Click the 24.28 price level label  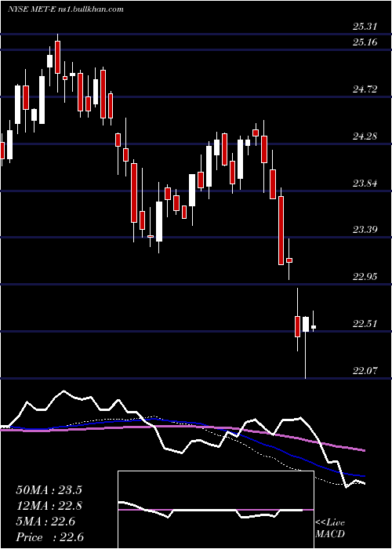coord(365,136)
